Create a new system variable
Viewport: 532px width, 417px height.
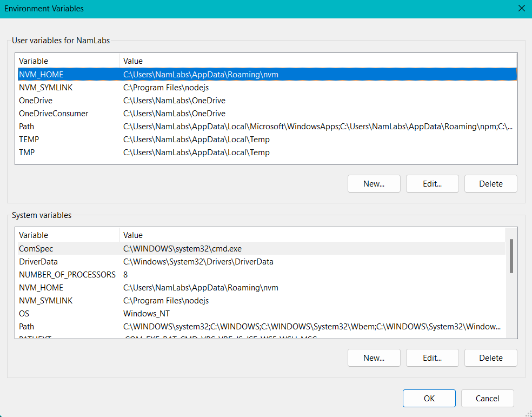pos(374,358)
